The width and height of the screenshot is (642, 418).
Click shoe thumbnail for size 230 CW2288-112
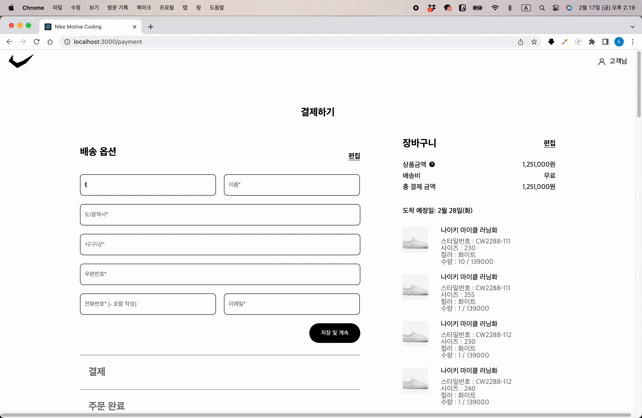point(415,334)
